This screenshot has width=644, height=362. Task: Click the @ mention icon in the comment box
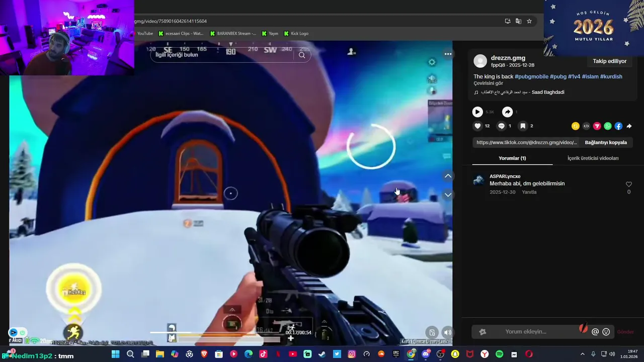pyautogui.click(x=595, y=332)
